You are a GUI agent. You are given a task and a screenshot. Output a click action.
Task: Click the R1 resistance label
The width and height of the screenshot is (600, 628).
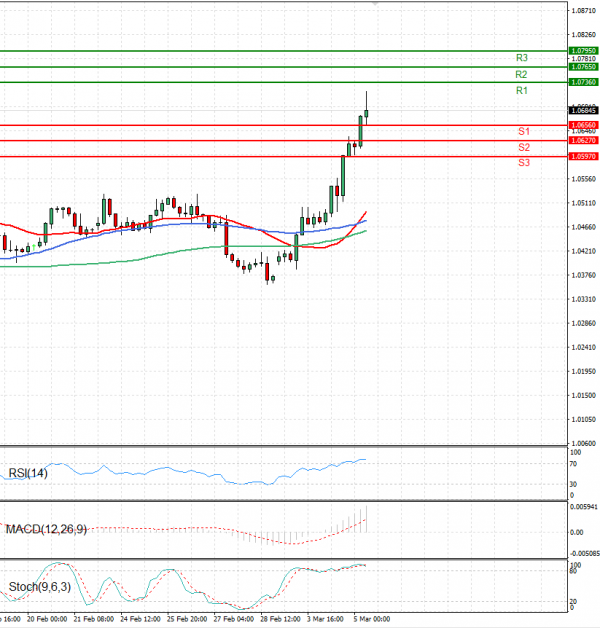tap(521, 91)
